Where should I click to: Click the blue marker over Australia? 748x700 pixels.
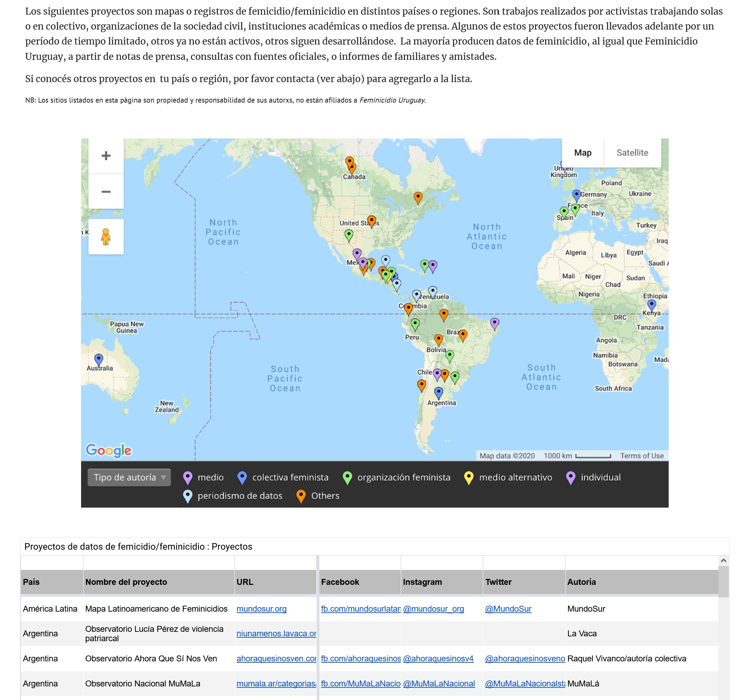[98, 360]
